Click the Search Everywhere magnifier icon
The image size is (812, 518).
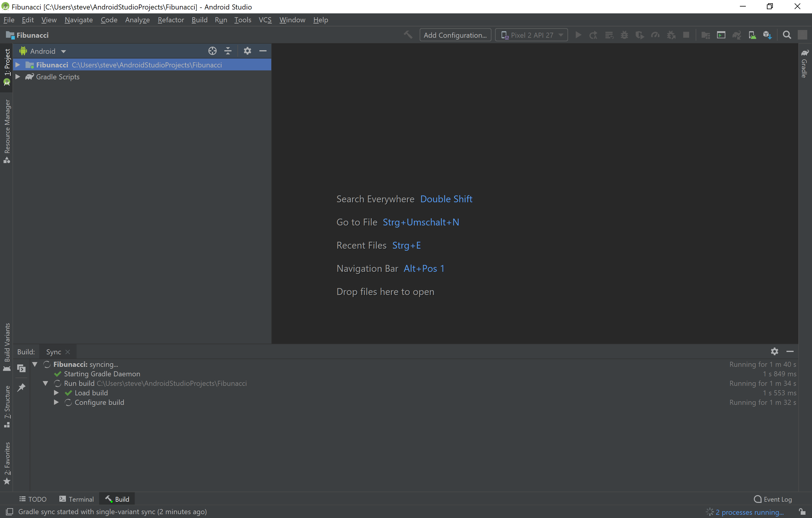click(787, 35)
